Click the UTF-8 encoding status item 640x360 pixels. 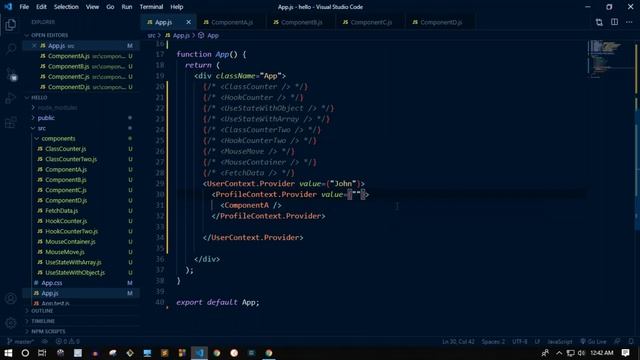coord(520,341)
